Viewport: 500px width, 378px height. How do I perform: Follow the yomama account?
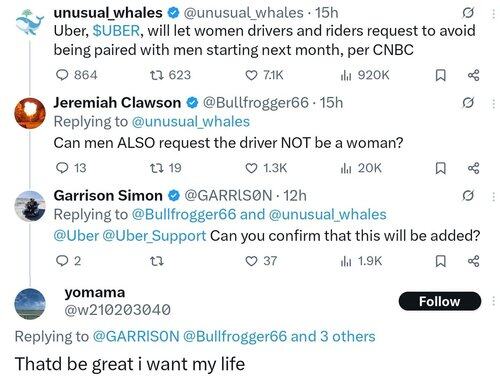point(440,301)
